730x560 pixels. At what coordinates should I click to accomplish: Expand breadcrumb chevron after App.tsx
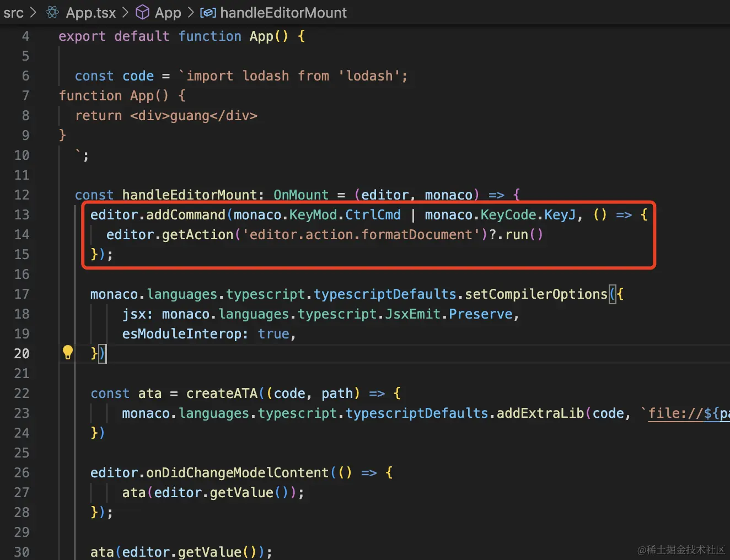125,13
